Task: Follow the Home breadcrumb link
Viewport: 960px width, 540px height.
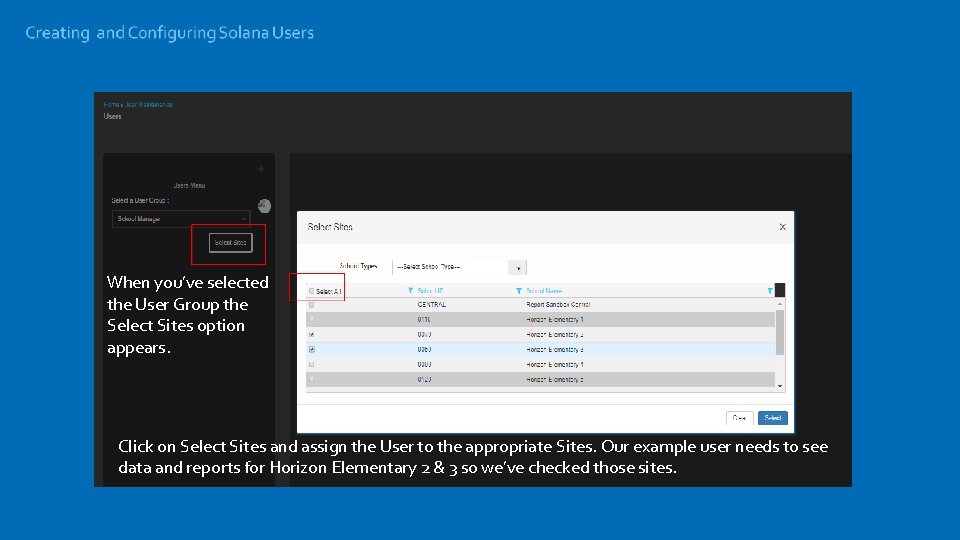Action: pos(111,105)
